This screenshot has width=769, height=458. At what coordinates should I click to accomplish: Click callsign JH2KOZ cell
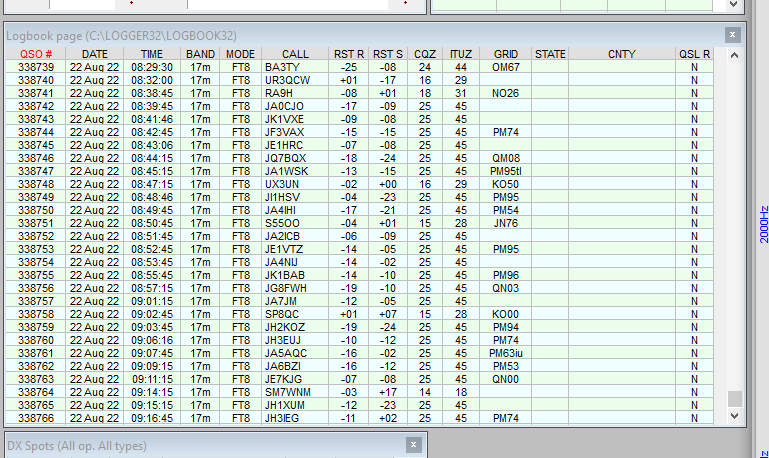pyautogui.click(x=295, y=327)
